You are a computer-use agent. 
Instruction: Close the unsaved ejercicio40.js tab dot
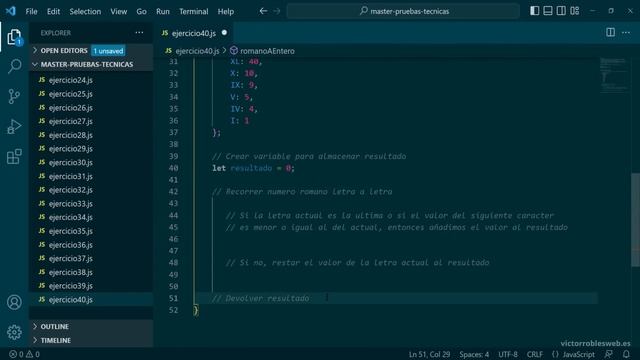(x=224, y=33)
